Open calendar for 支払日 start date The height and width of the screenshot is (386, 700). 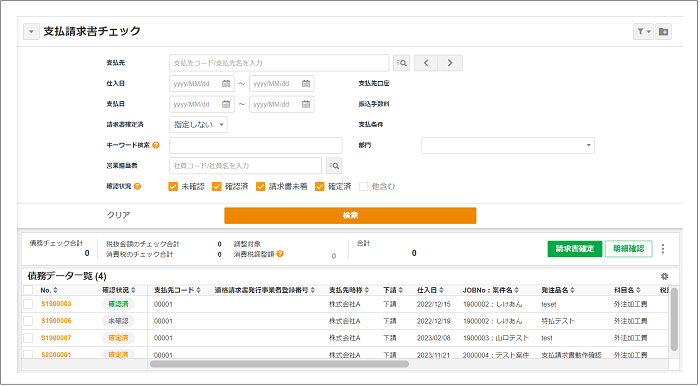click(x=226, y=104)
